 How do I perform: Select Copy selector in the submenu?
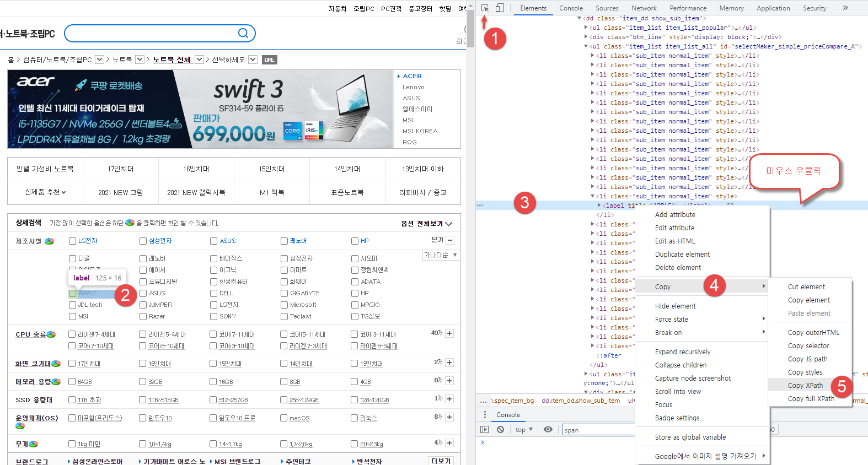click(808, 346)
